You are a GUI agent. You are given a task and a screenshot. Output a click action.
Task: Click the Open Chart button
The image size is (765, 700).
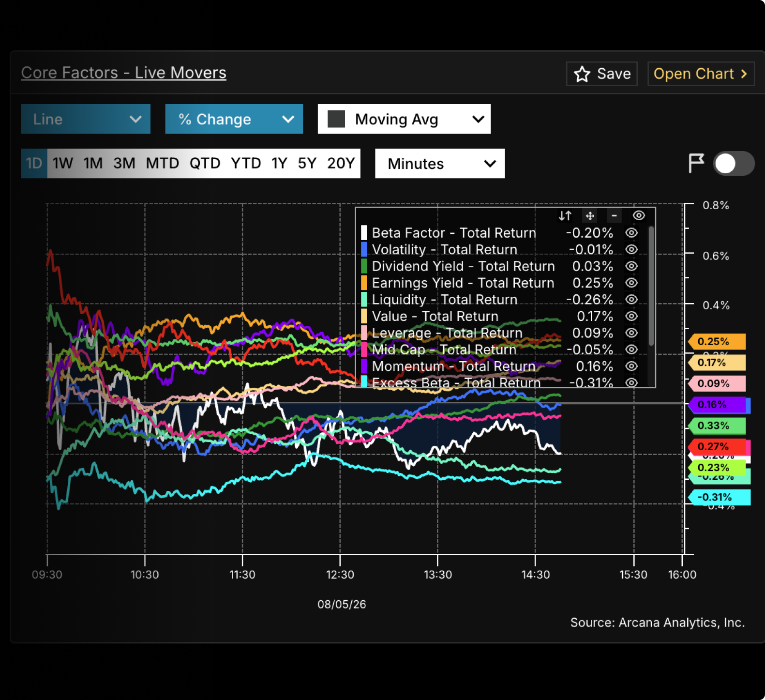(701, 74)
